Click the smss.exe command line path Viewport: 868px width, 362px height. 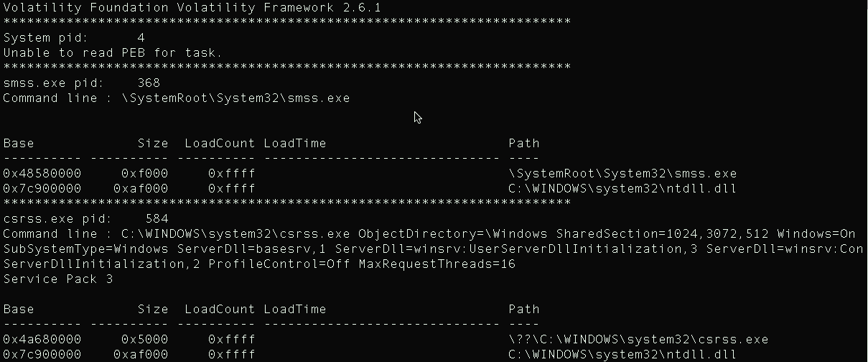pos(236,98)
